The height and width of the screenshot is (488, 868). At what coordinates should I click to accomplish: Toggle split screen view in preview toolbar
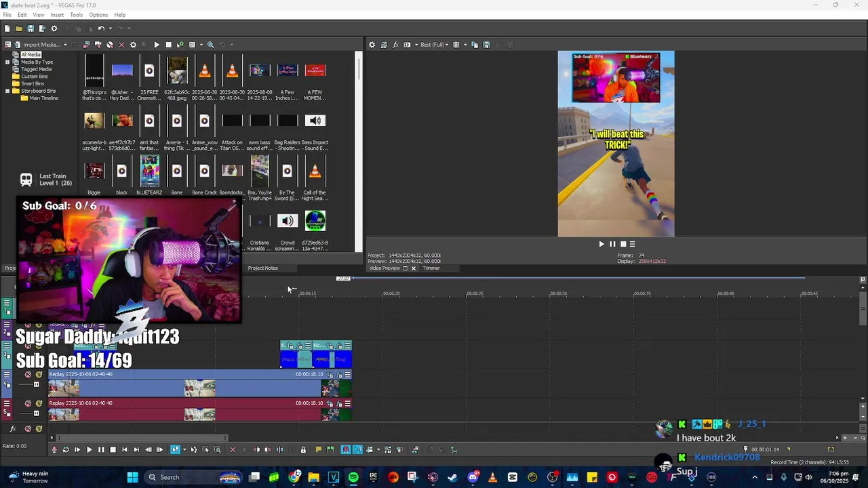(408, 45)
